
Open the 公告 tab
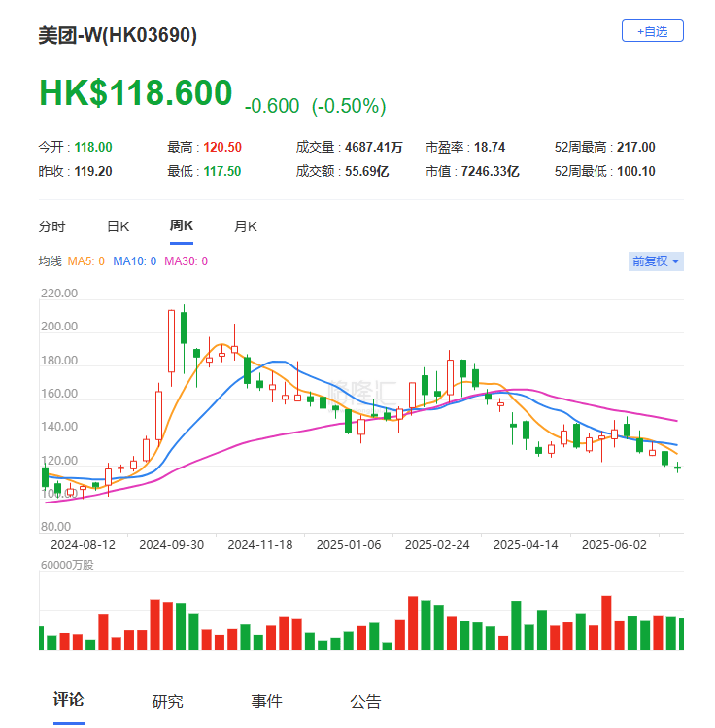tap(365, 701)
